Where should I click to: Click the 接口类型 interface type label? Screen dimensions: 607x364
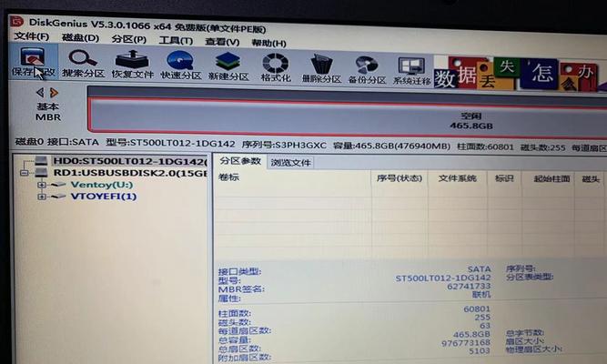tap(239, 271)
